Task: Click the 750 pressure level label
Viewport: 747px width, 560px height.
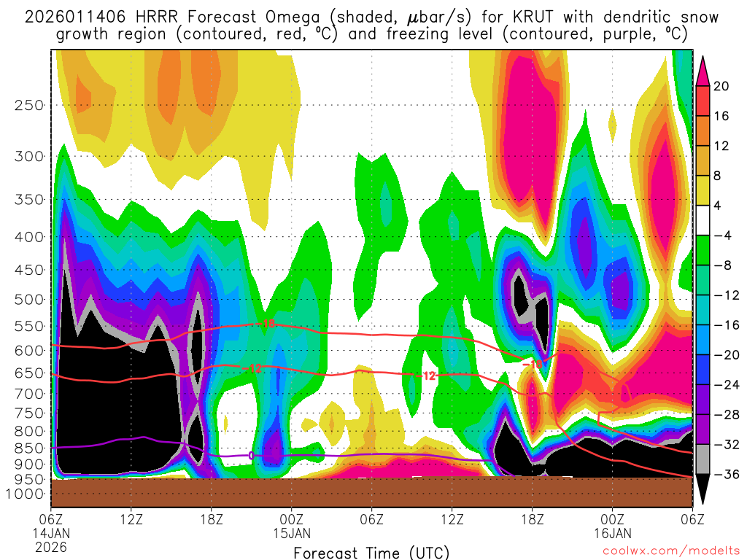Action: (x=29, y=413)
